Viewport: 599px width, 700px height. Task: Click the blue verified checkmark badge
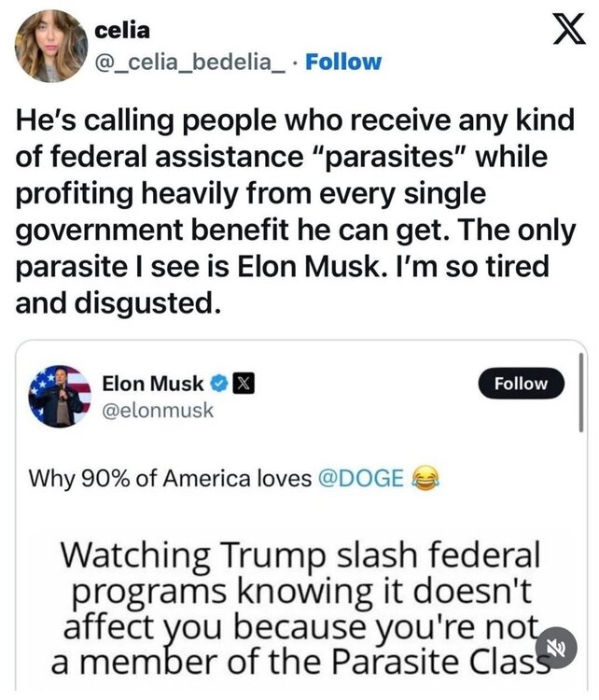click(218, 384)
